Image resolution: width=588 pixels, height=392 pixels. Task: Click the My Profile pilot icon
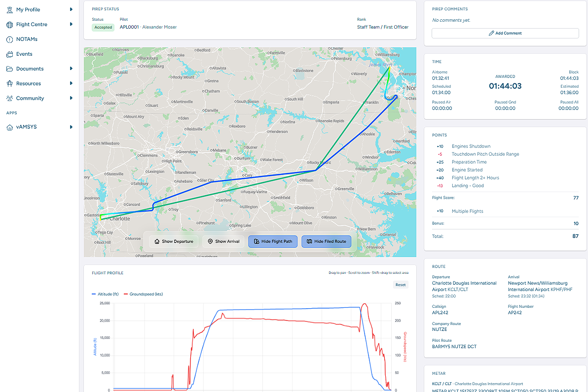[10, 10]
